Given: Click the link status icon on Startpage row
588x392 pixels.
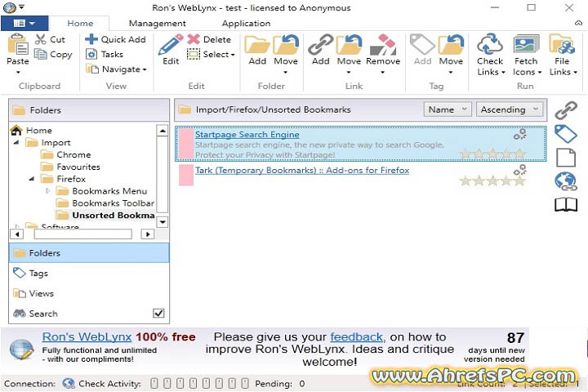Looking at the screenshot, I should point(519,134).
